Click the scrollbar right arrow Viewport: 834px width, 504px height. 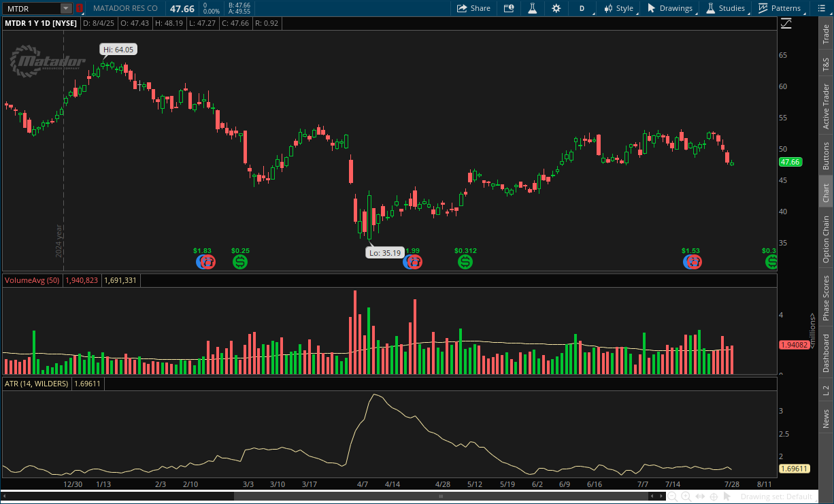point(661,497)
